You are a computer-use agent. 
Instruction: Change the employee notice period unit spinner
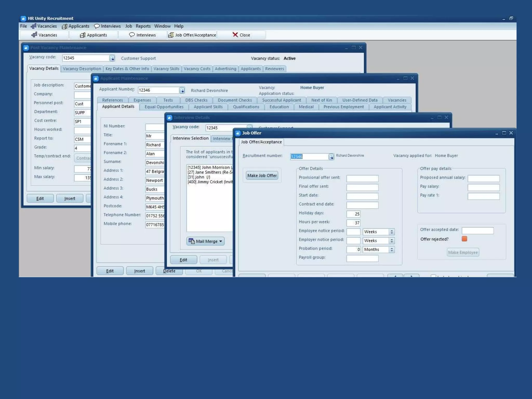pos(392,232)
